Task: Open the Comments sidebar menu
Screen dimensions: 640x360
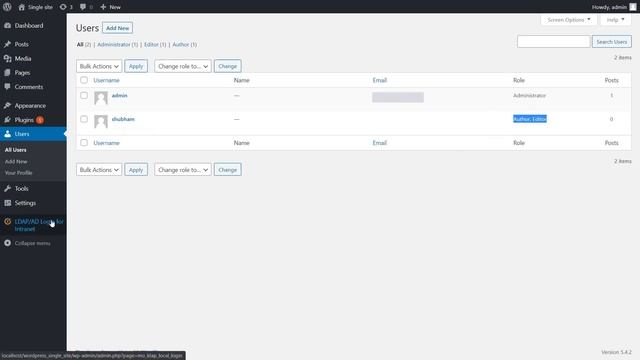Action: coord(29,87)
